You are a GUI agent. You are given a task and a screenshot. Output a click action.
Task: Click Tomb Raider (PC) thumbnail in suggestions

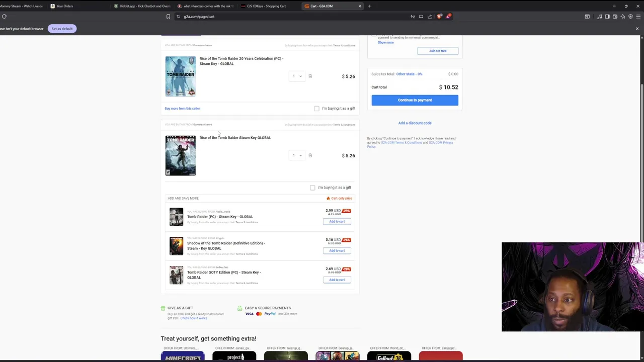(x=176, y=217)
